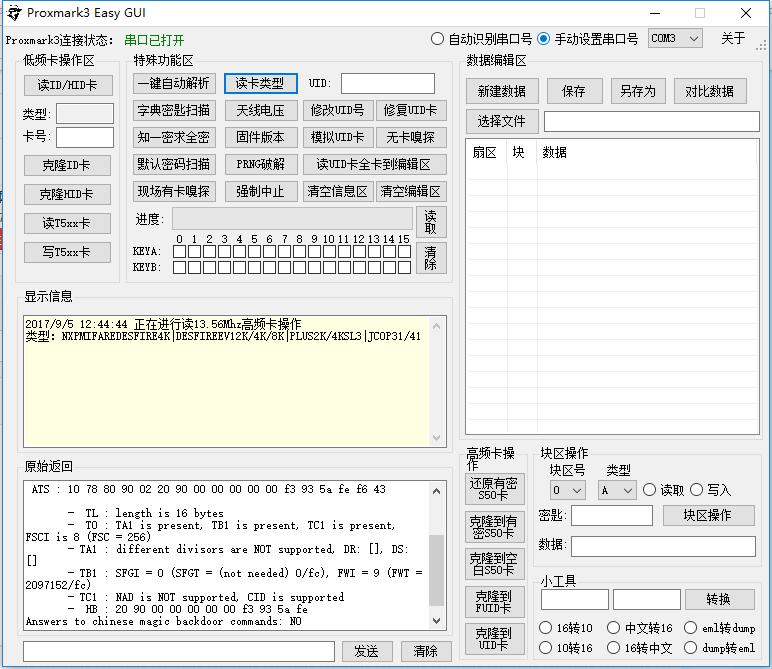Viewport: 772px width, 669px height.
Task: Click 对比数据 compare data button
Action: pyautogui.click(x=710, y=91)
